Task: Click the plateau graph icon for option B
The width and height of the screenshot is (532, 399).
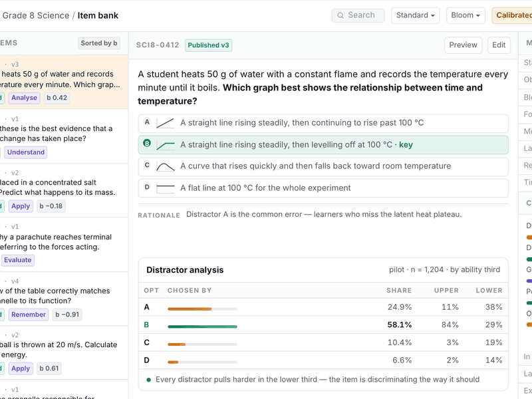Action: tap(165, 145)
